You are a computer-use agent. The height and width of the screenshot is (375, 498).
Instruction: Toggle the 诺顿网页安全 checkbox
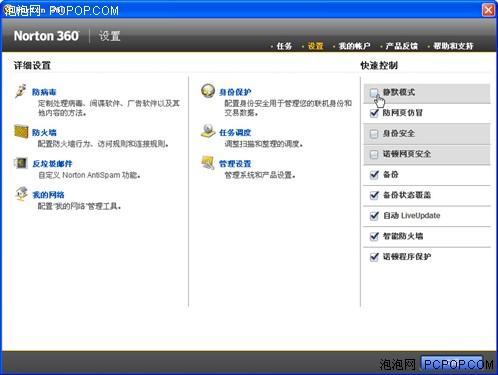coord(374,154)
